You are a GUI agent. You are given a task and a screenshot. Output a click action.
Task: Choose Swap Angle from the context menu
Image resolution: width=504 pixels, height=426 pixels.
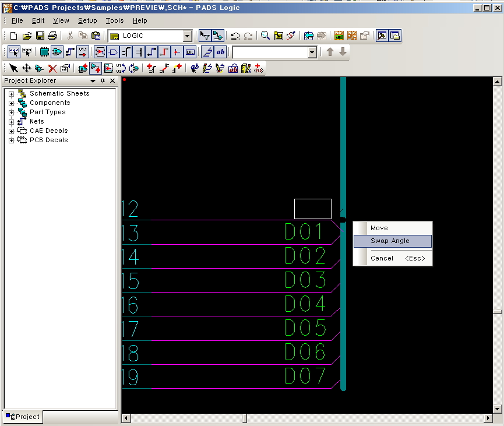[393, 241]
